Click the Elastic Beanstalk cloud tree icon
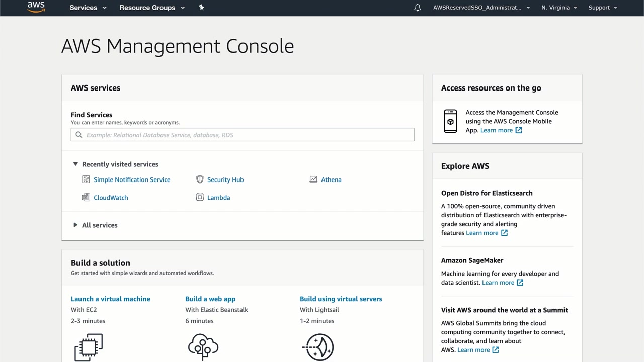Image resolution: width=644 pixels, height=362 pixels. (203, 347)
